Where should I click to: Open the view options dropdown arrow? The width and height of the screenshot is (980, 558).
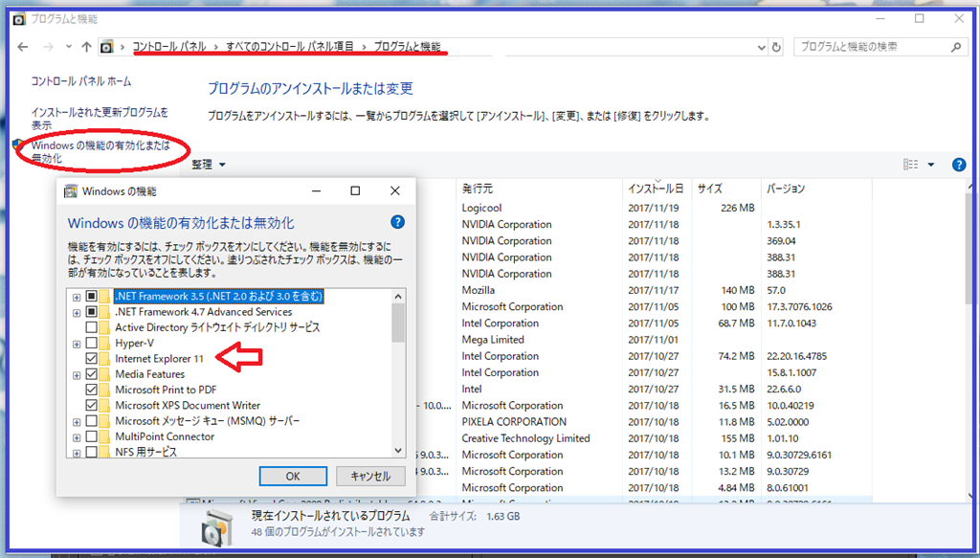[x=930, y=165]
